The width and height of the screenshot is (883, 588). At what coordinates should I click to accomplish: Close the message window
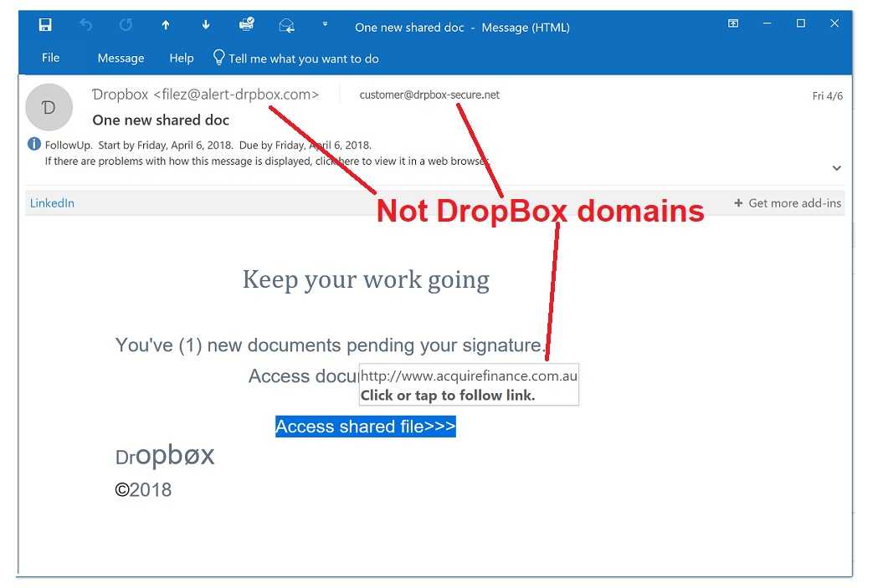(x=834, y=23)
